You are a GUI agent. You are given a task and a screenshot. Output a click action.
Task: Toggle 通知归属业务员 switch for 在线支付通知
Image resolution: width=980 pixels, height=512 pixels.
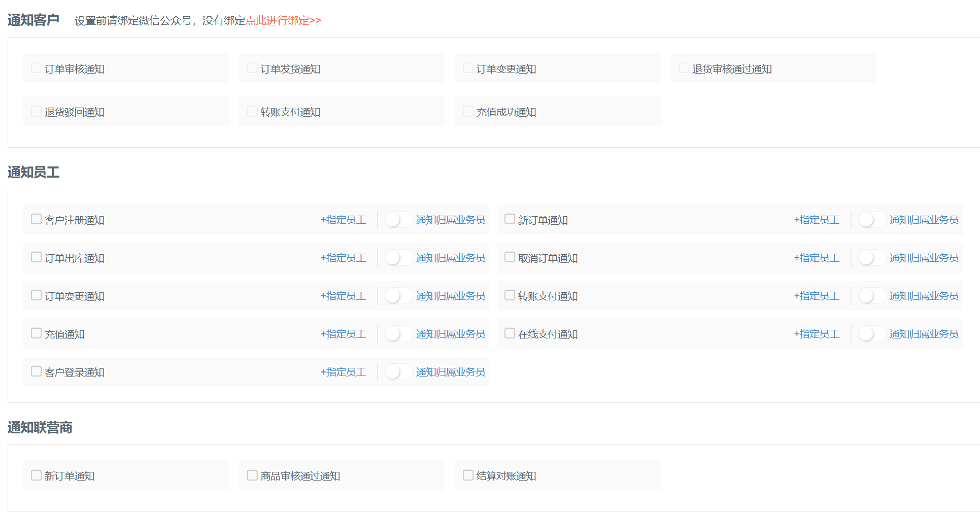872,334
